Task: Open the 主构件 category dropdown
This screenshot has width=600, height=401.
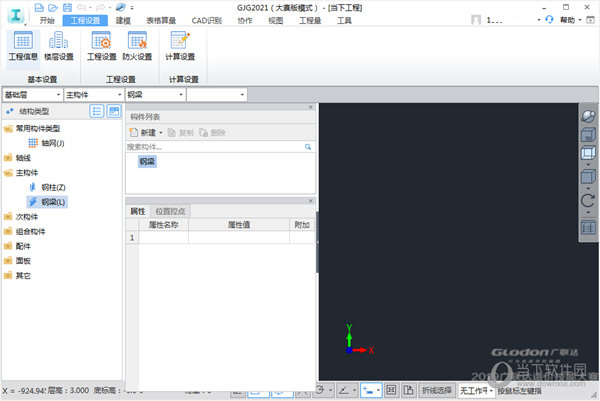Action: [x=94, y=95]
